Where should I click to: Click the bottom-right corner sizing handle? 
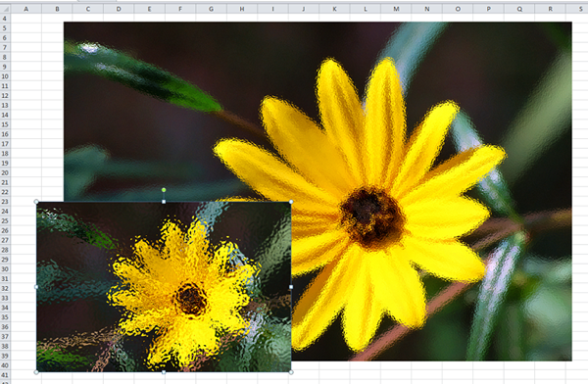coord(291,372)
